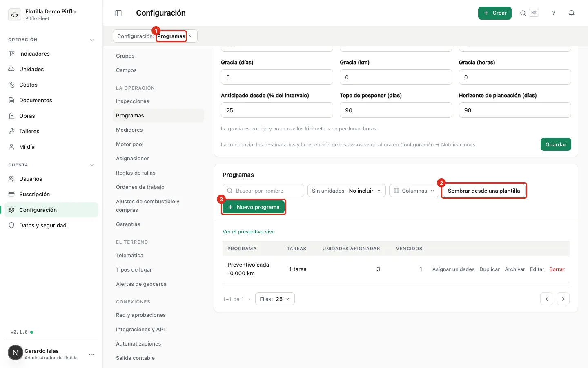
Task: Open the Sin unidades filter dropdown
Action: (x=347, y=191)
